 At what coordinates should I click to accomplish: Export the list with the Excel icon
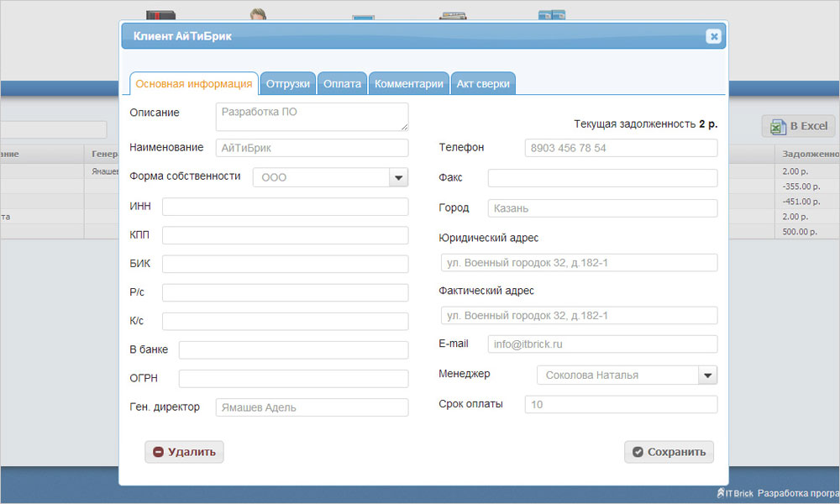(x=798, y=126)
